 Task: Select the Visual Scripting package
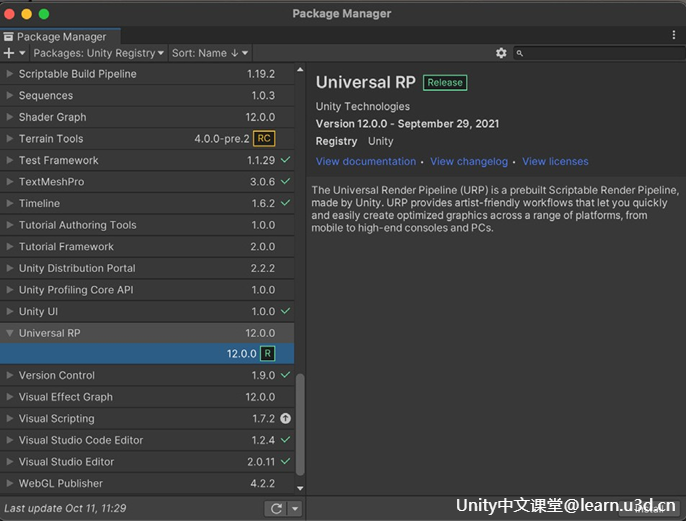[x=147, y=419]
